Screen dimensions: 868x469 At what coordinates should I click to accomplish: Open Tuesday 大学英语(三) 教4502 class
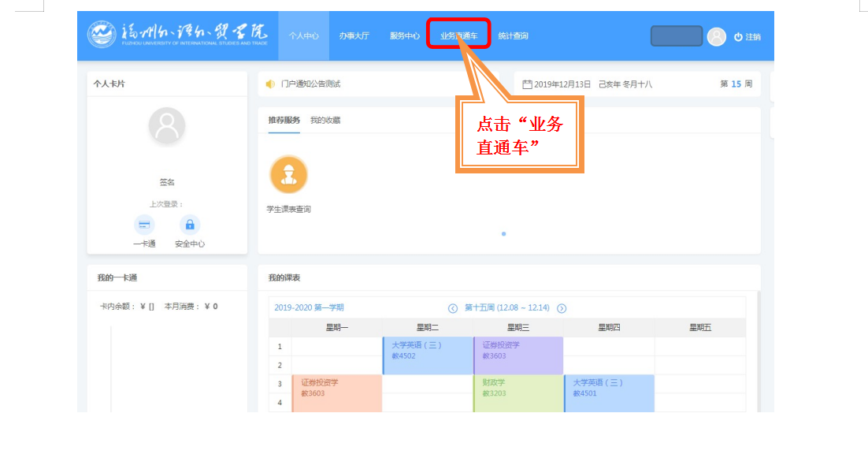coord(428,355)
